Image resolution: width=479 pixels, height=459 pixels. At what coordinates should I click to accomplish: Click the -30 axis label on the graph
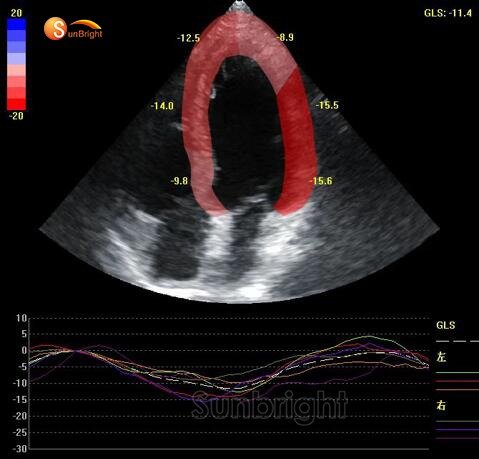20,449
